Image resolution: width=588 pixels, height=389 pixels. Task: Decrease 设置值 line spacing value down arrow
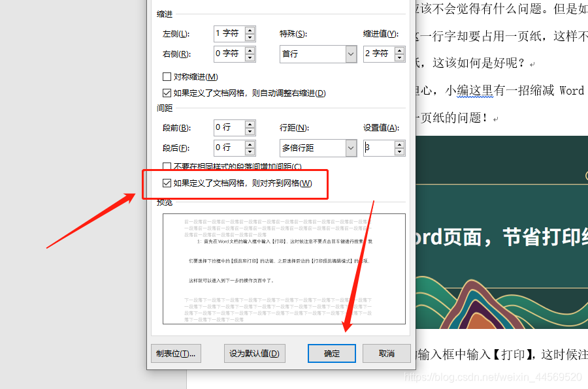tap(400, 152)
